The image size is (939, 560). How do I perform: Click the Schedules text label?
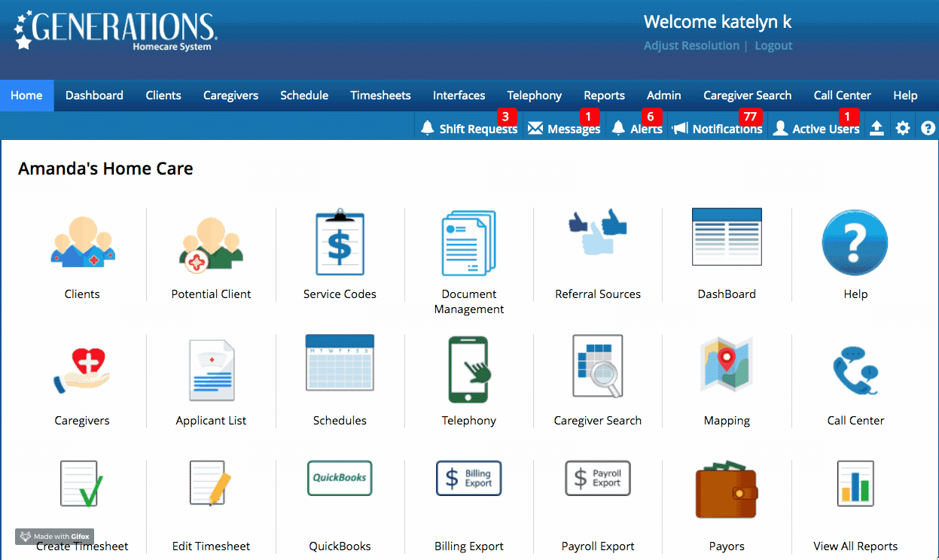coord(340,421)
